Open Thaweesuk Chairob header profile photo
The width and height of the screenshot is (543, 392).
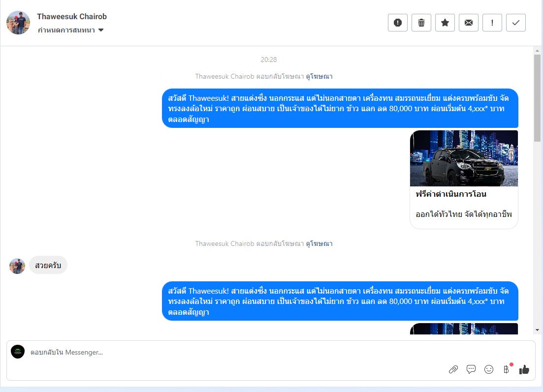click(x=18, y=23)
